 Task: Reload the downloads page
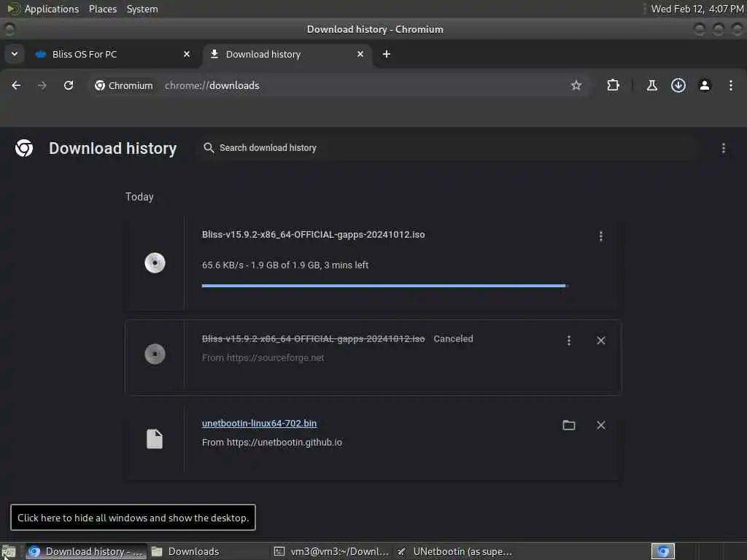69,85
